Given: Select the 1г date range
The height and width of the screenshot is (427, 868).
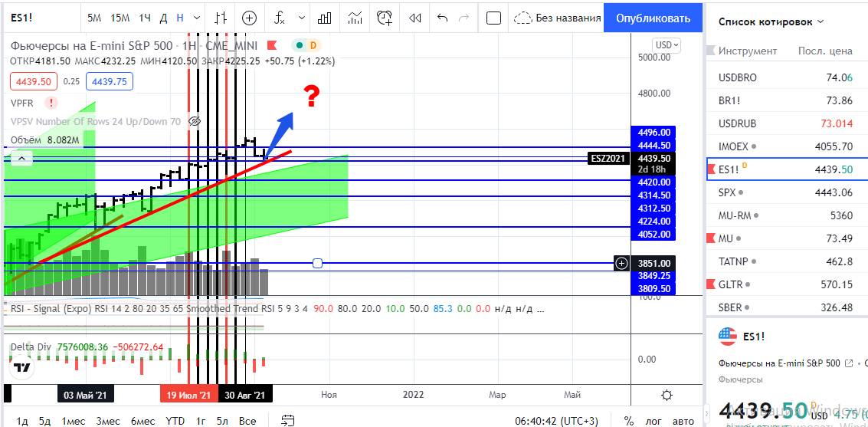Looking at the screenshot, I should click(x=201, y=421).
